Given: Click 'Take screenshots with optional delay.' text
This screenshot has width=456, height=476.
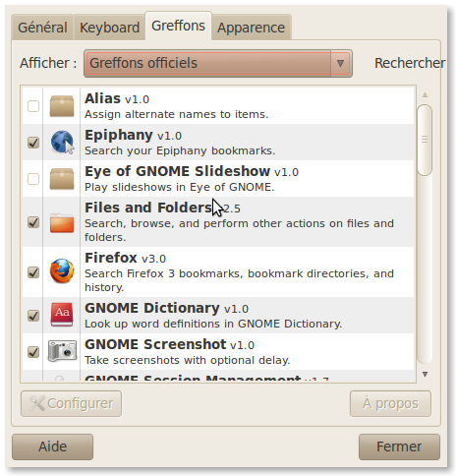Looking at the screenshot, I should [x=187, y=360].
